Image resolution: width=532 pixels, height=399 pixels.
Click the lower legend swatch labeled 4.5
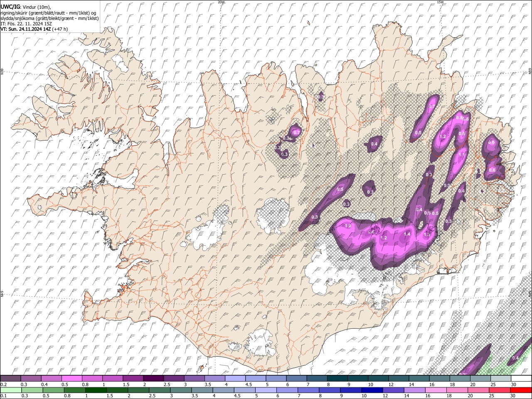244,390
